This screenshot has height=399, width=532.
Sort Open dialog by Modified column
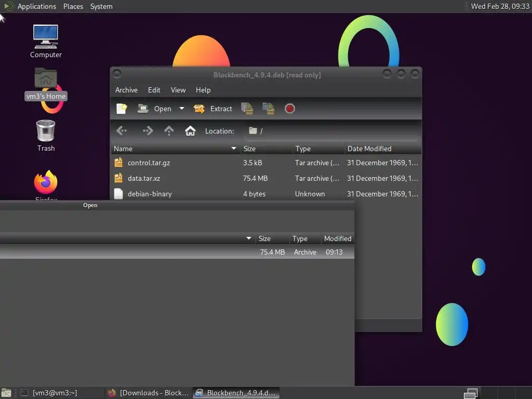point(338,238)
